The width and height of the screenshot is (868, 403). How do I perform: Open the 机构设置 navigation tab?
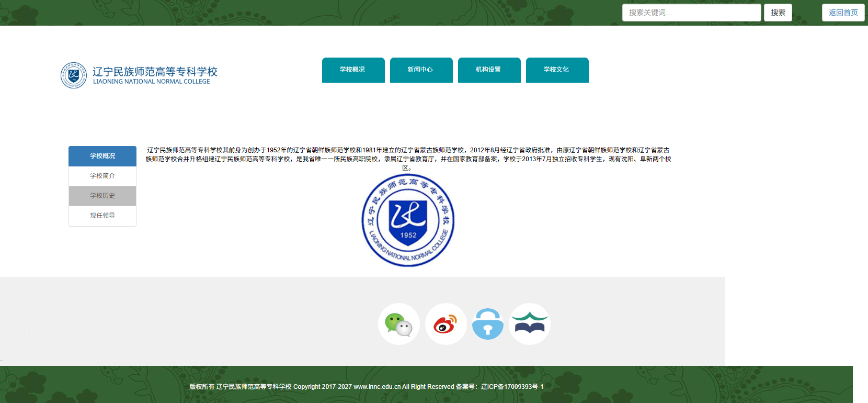coord(489,70)
